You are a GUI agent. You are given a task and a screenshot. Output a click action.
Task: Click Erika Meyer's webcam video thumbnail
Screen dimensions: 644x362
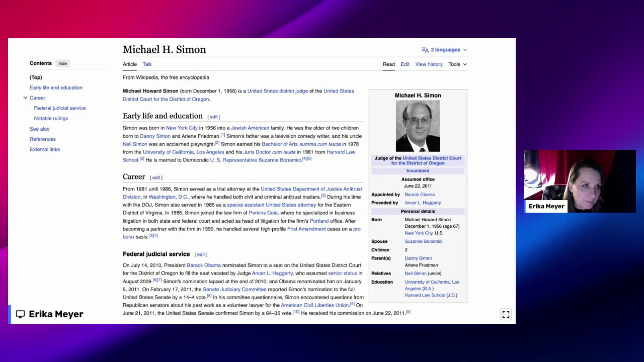[x=580, y=182]
